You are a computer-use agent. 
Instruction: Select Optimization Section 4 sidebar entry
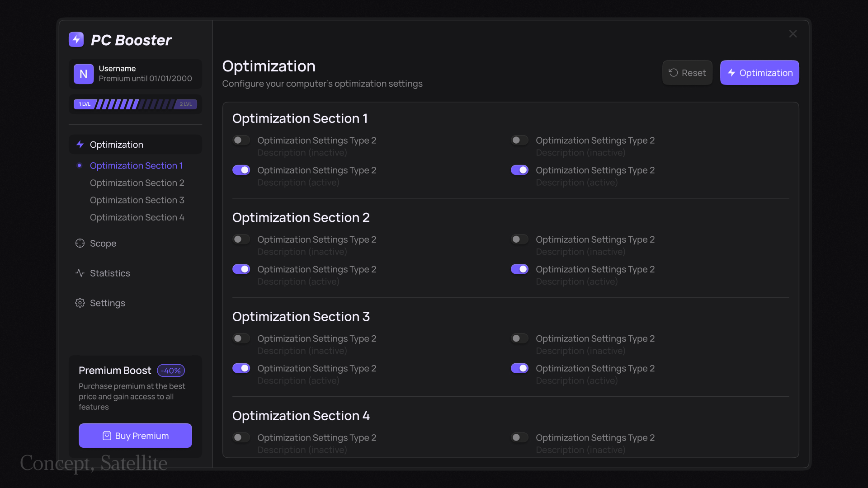[x=137, y=217]
